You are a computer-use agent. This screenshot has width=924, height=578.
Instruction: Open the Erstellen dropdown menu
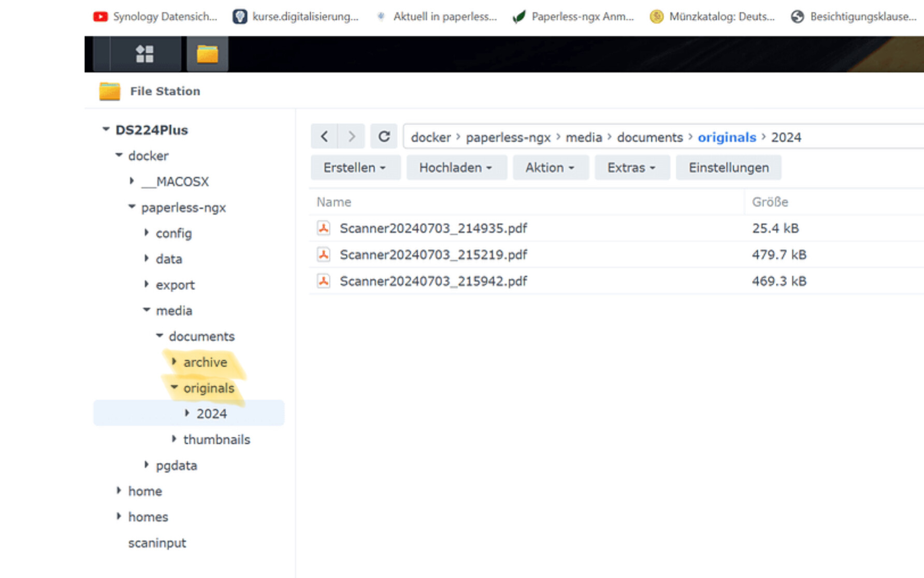(x=355, y=168)
